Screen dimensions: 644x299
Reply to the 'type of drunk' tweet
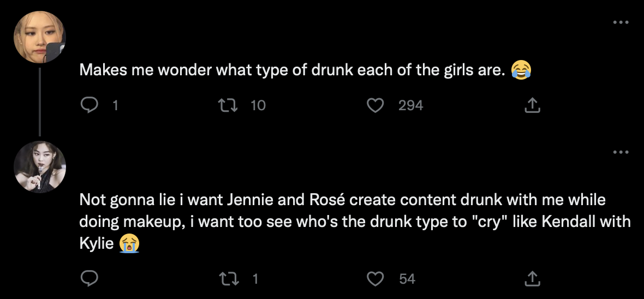(88, 105)
